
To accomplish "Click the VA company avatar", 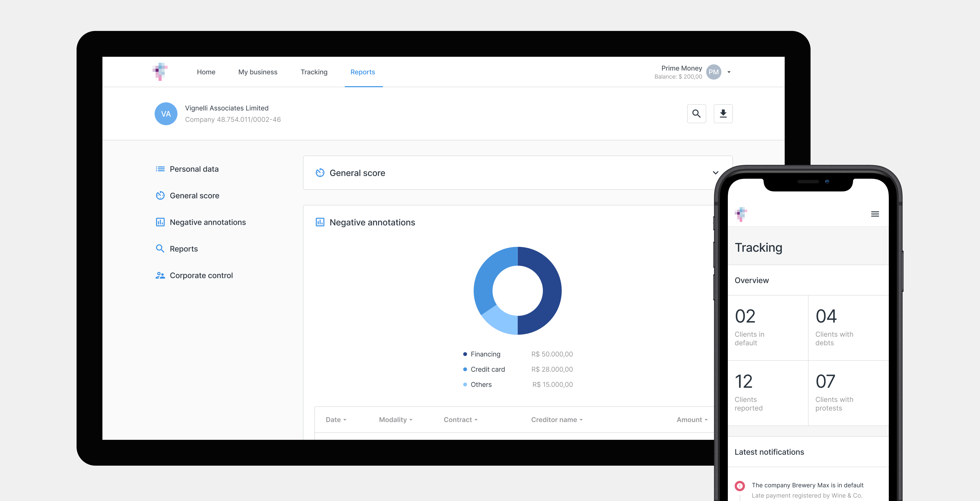I will tap(166, 114).
